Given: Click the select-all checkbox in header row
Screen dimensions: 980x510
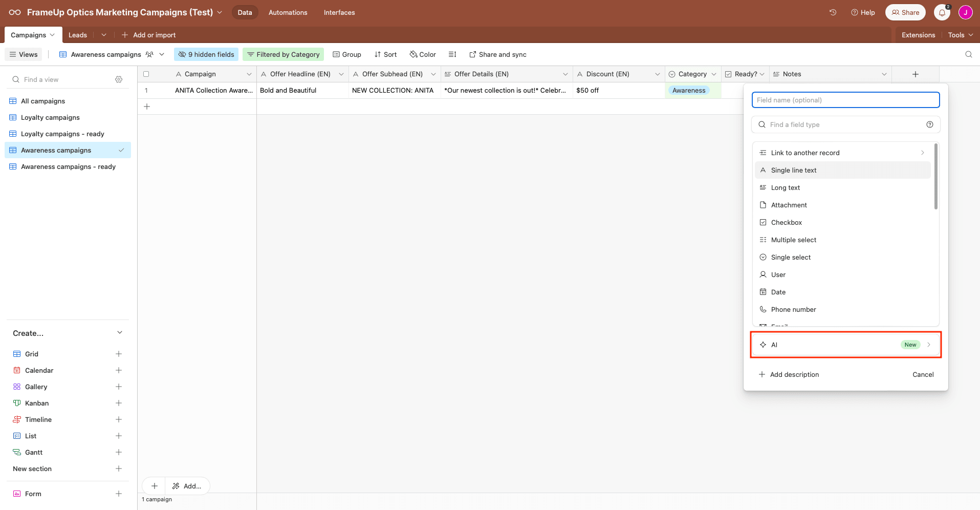Looking at the screenshot, I should [146, 74].
